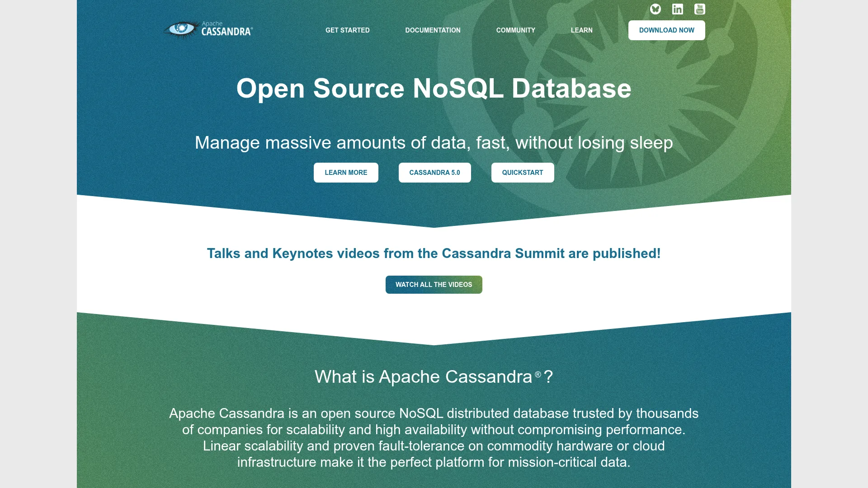Screen dimensions: 868x488
Task: Click the Cassandra Summit talks announcement heading
Action: pyautogui.click(x=434, y=253)
